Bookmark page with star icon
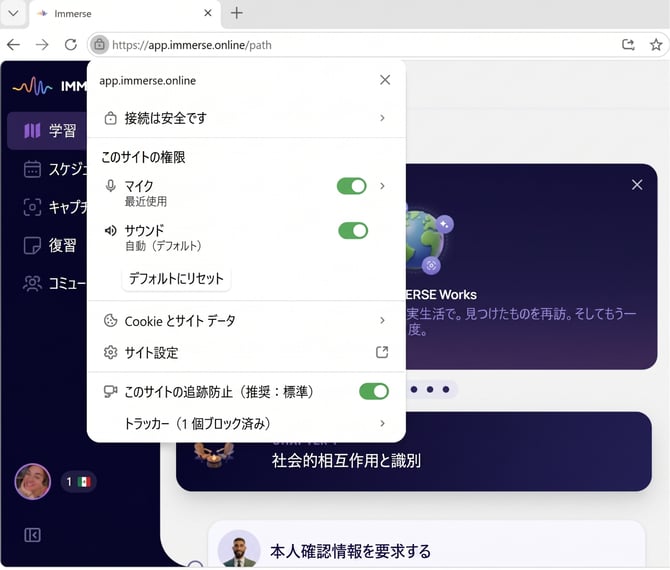This screenshot has width=670, height=570. 656,44
